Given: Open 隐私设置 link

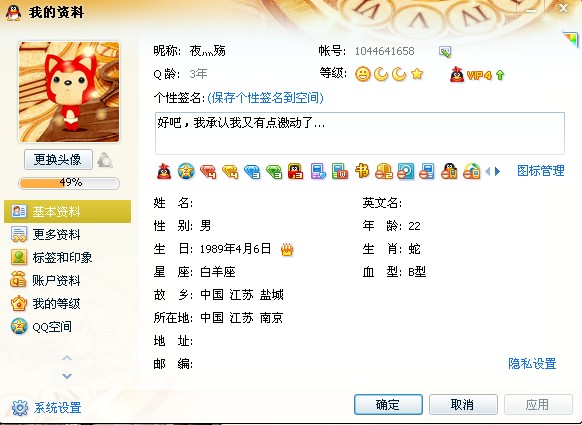Looking at the screenshot, I should tap(532, 364).
